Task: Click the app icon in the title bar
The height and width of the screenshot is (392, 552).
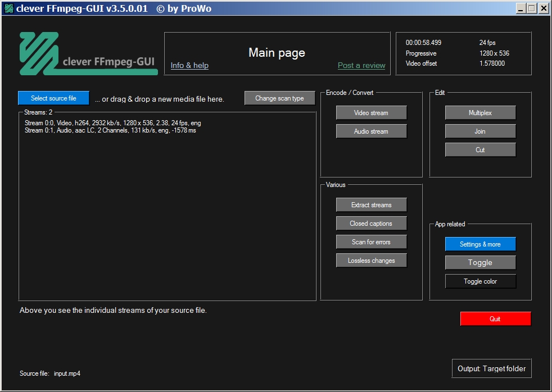Action: coord(9,8)
